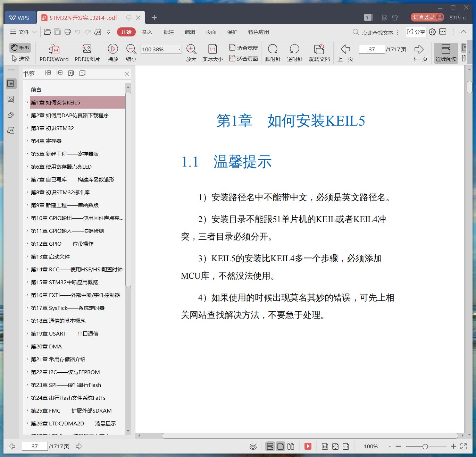Open settings gear in ribbon
Image resolution: width=476 pixels, height=457 pixels.
(432, 32)
